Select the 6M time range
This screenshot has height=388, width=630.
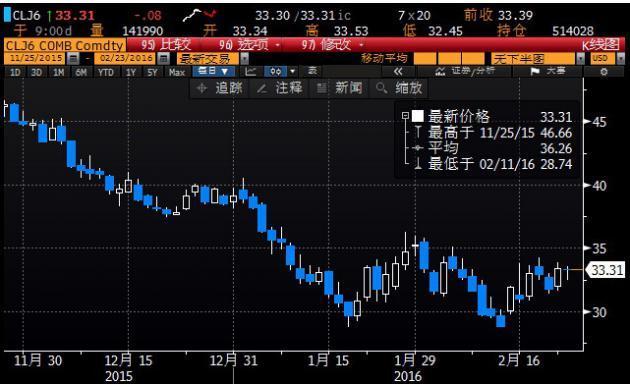(81, 72)
